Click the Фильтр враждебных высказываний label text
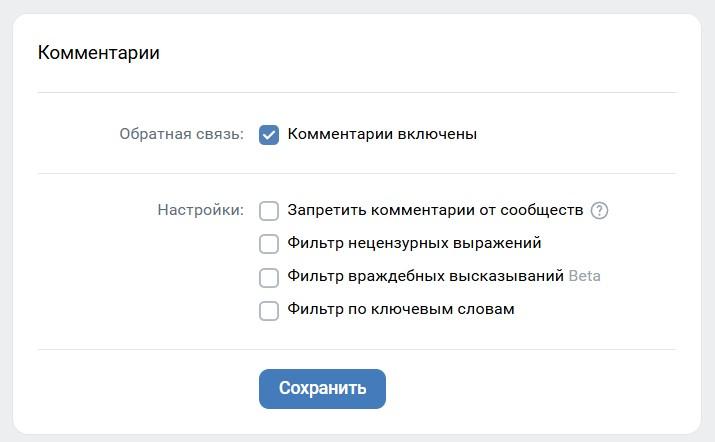This screenshot has width=715, height=442. point(425,276)
